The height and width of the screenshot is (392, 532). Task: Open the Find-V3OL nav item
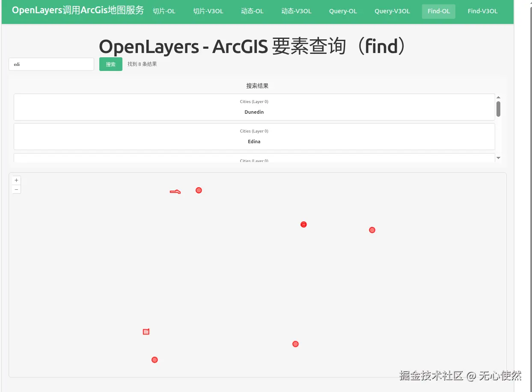point(482,11)
